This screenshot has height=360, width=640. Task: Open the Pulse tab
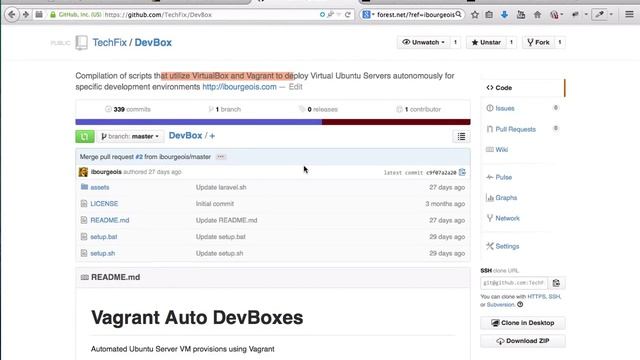503,177
